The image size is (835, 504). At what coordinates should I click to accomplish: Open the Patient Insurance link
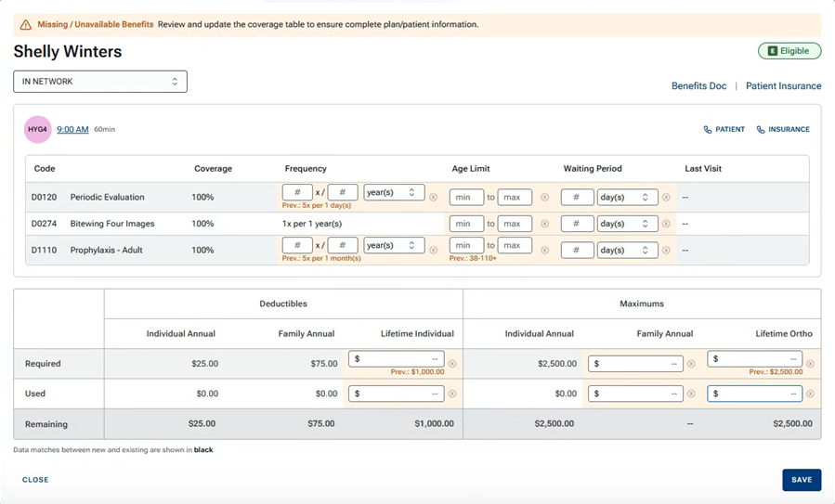point(783,86)
